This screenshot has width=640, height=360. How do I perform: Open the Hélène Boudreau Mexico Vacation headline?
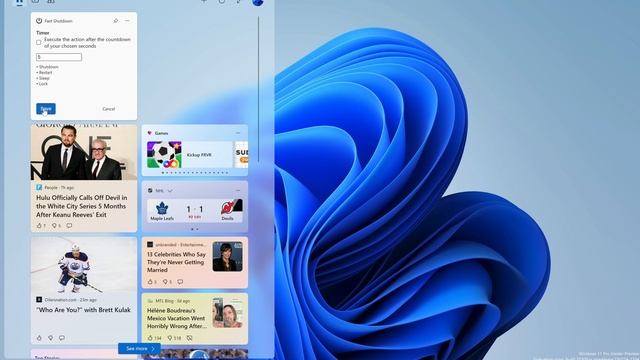coord(176,318)
